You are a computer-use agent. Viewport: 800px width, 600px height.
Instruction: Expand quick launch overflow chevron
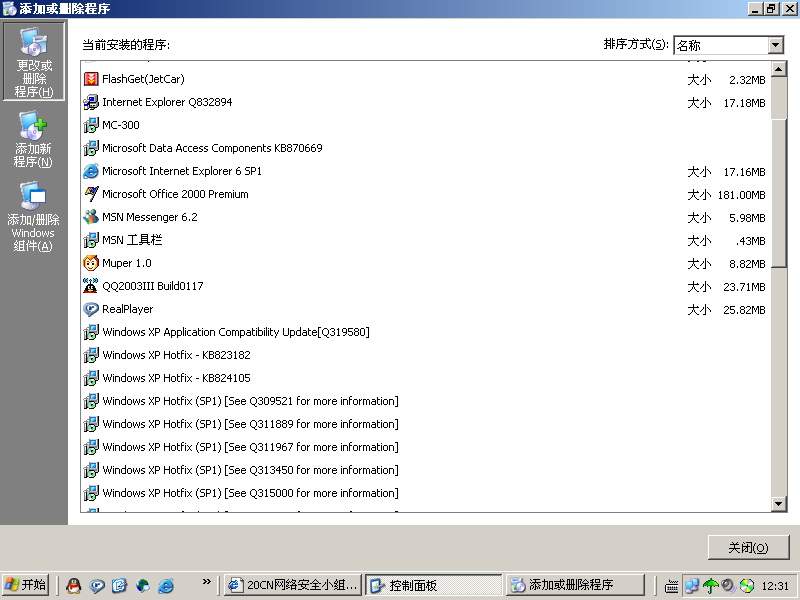point(207,582)
